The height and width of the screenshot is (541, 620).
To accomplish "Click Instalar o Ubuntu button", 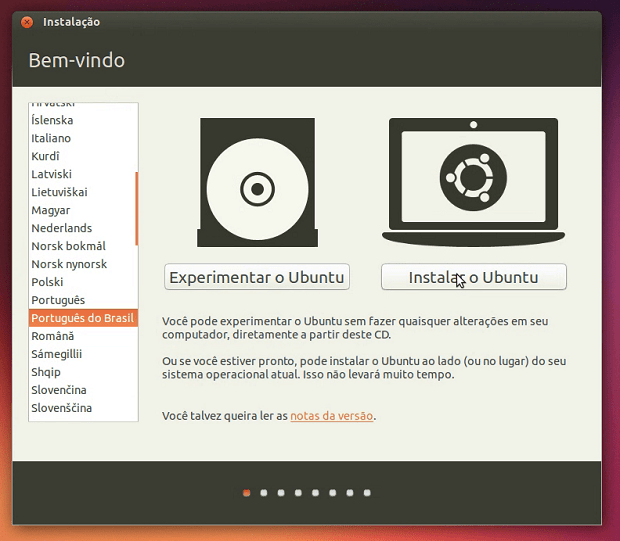I will 474,277.
